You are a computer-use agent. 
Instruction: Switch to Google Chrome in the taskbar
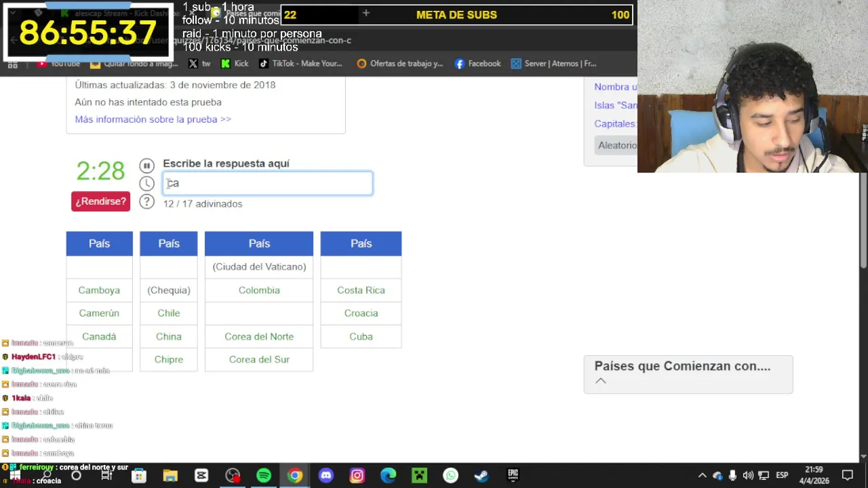(x=295, y=476)
